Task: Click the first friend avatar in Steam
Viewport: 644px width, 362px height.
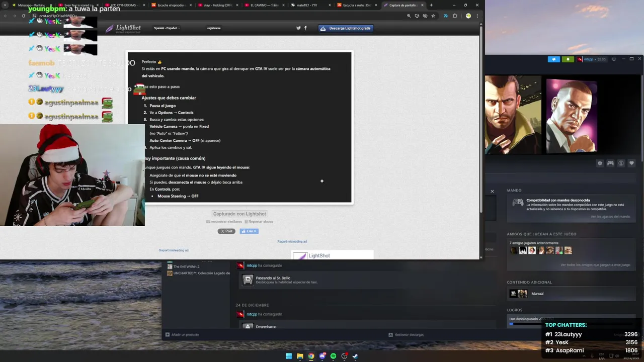Action: (x=514, y=250)
